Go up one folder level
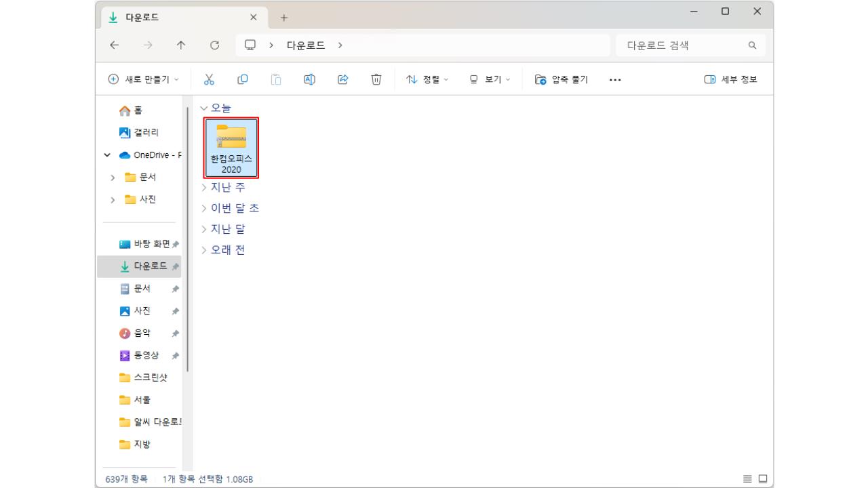868x488 pixels. click(181, 45)
